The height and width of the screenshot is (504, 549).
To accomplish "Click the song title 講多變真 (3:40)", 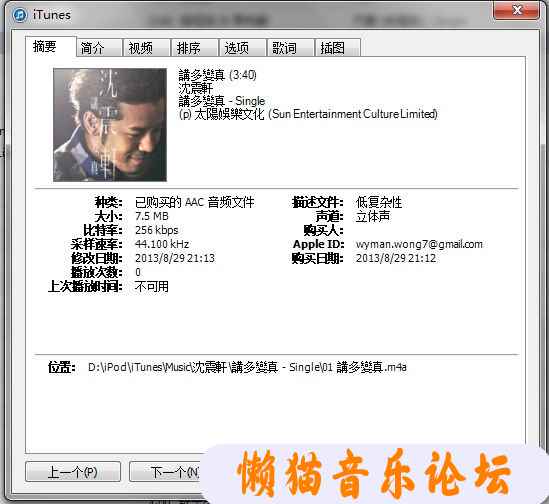I will pyautogui.click(x=217, y=75).
